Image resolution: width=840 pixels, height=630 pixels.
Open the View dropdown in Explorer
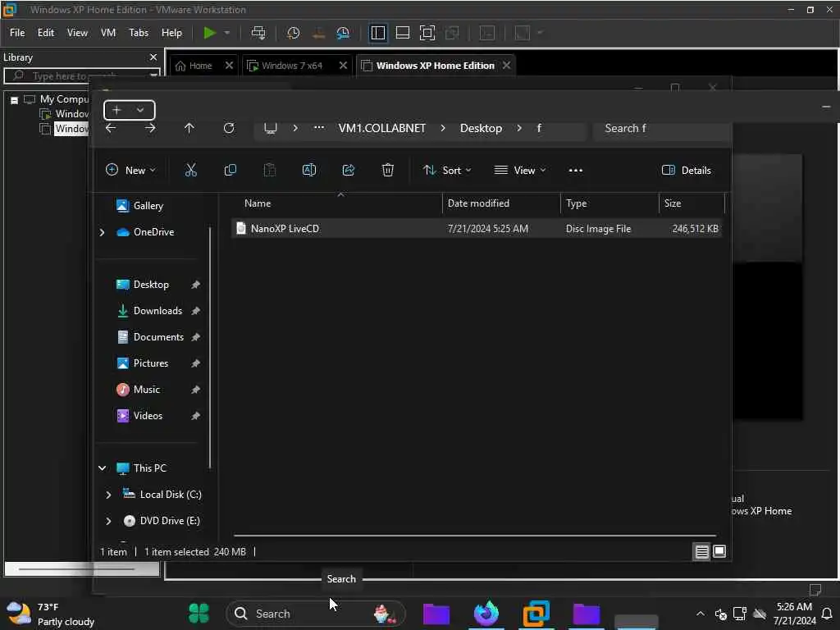click(x=519, y=171)
